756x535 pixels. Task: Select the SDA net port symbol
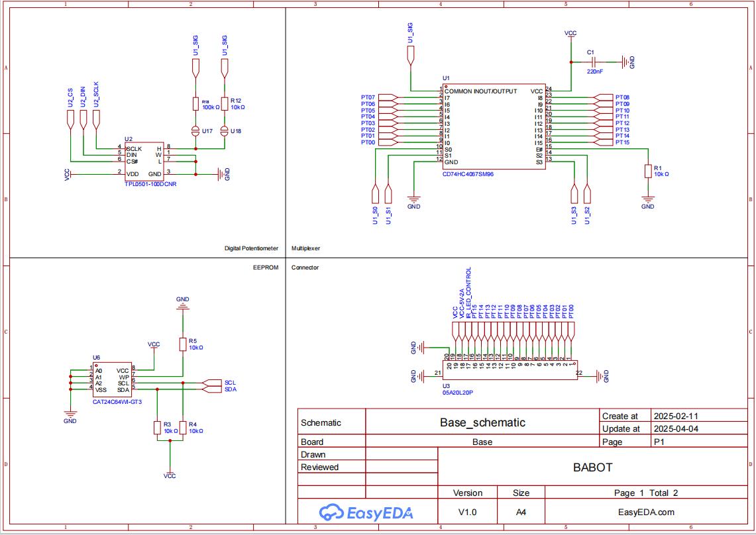tap(212, 389)
